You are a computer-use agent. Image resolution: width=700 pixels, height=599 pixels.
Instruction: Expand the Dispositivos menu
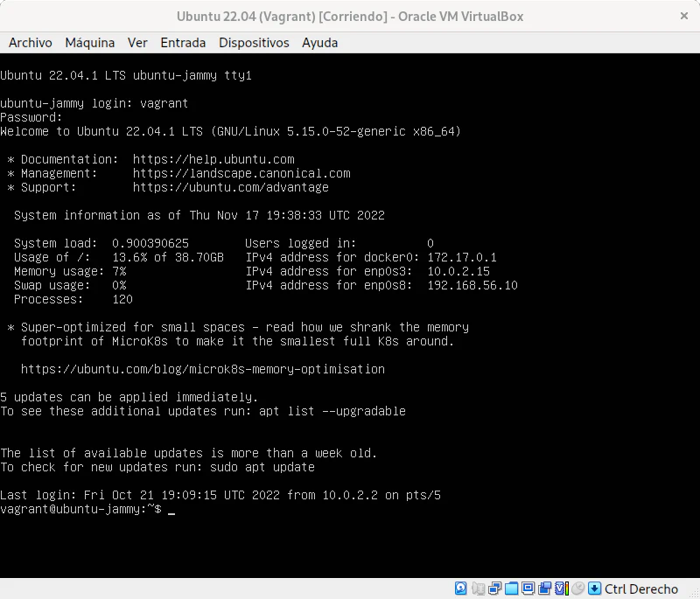coord(254,42)
